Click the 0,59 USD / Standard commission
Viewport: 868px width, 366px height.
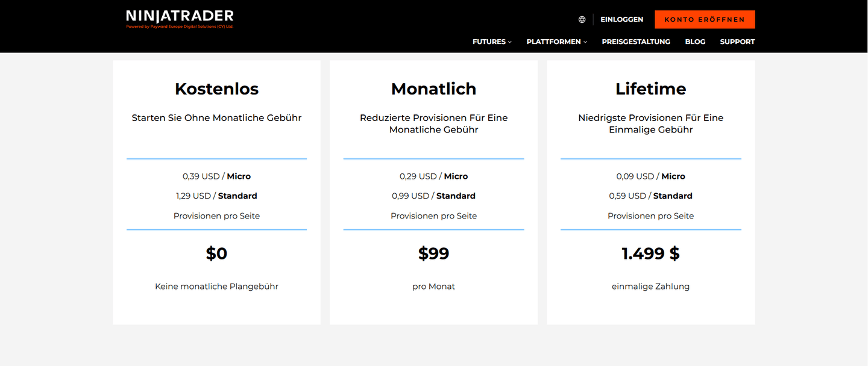pos(650,196)
